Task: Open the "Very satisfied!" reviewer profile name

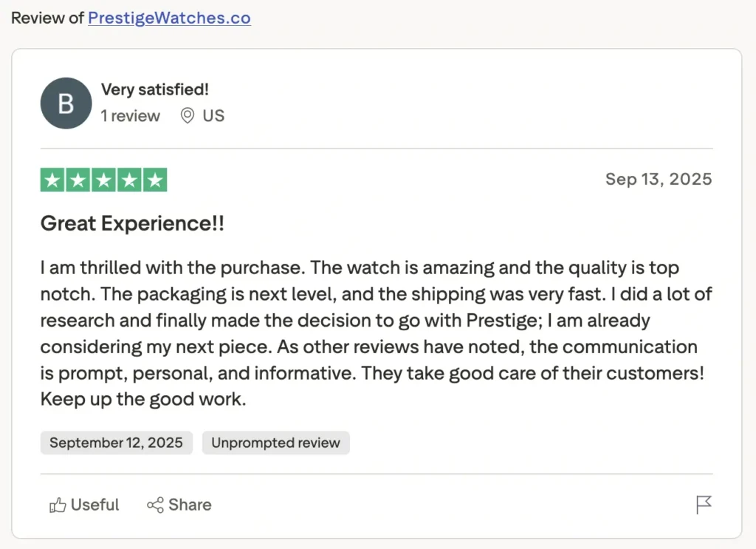Action: coord(155,89)
